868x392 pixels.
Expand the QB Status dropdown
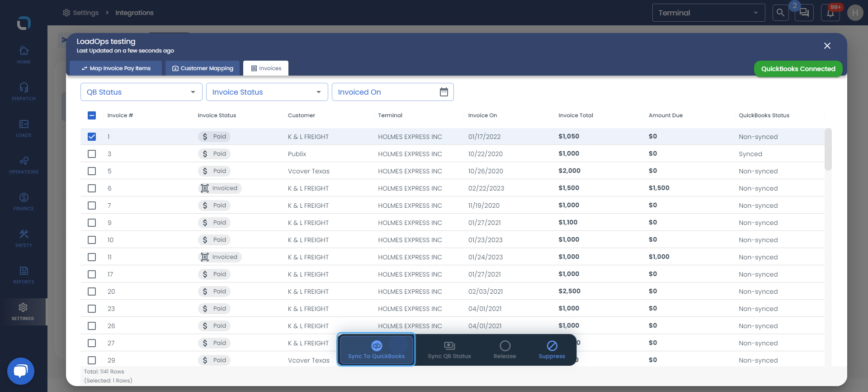click(x=142, y=92)
